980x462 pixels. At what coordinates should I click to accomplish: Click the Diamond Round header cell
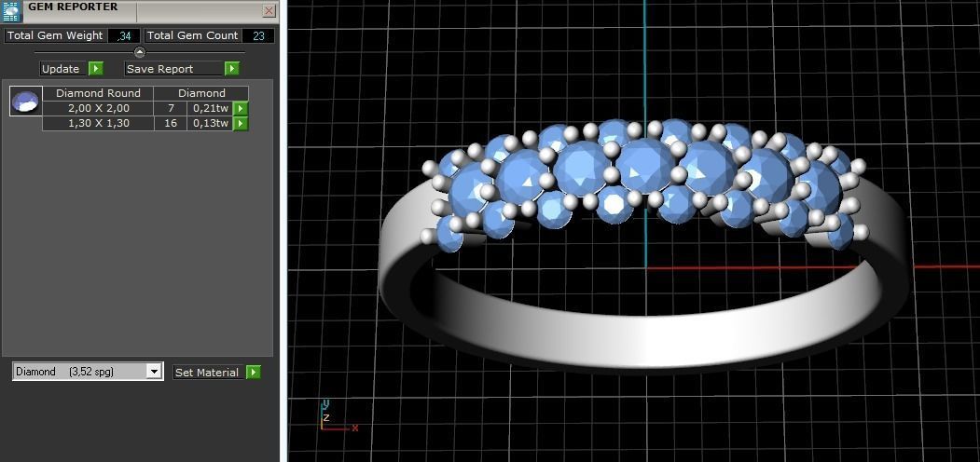(x=98, y=93)
